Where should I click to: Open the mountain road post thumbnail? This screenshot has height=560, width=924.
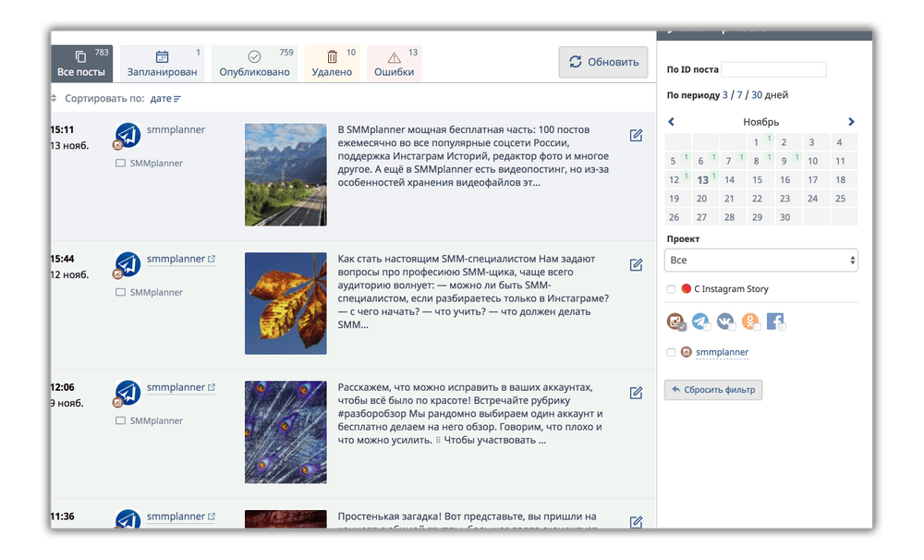coord(286,175)
